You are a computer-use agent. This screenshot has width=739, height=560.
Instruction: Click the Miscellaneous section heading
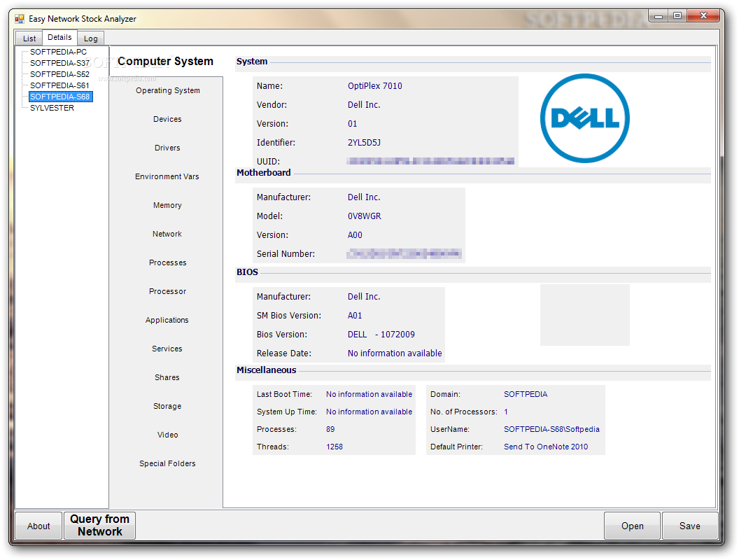(x=267, y=370)
